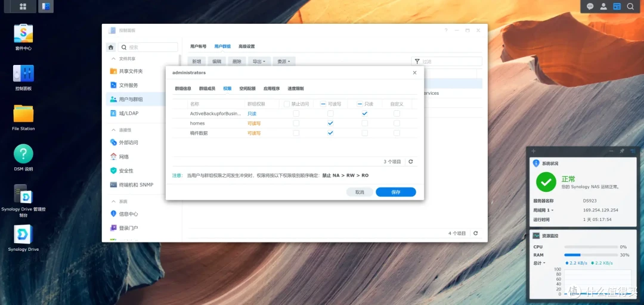The width and height of the screenshot is (644, 305).
Task: Click the 保存 button
Action: (x=396, y=192)
